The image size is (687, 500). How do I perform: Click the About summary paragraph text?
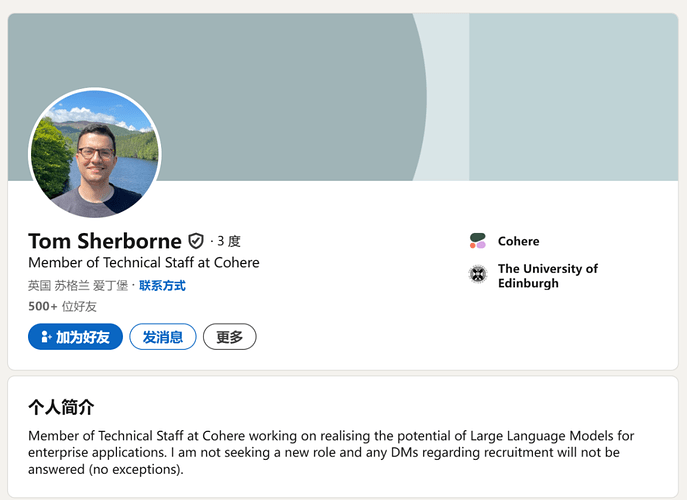[331, 452]
